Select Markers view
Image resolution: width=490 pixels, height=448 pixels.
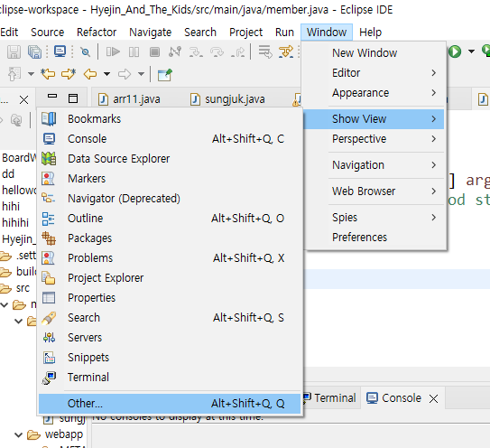(x=170, y=179)
